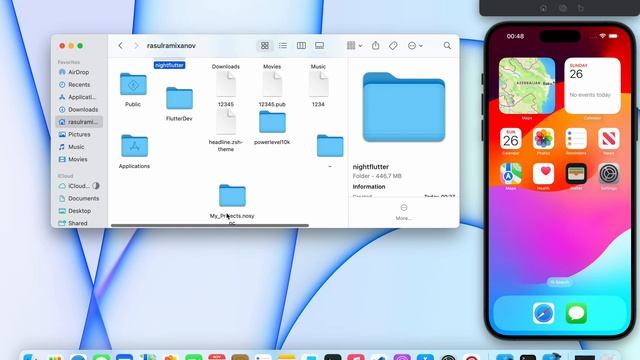Open Applications in the sidebar
The width and height of the screenshot is (640, 360).
[x=78, y=97]
